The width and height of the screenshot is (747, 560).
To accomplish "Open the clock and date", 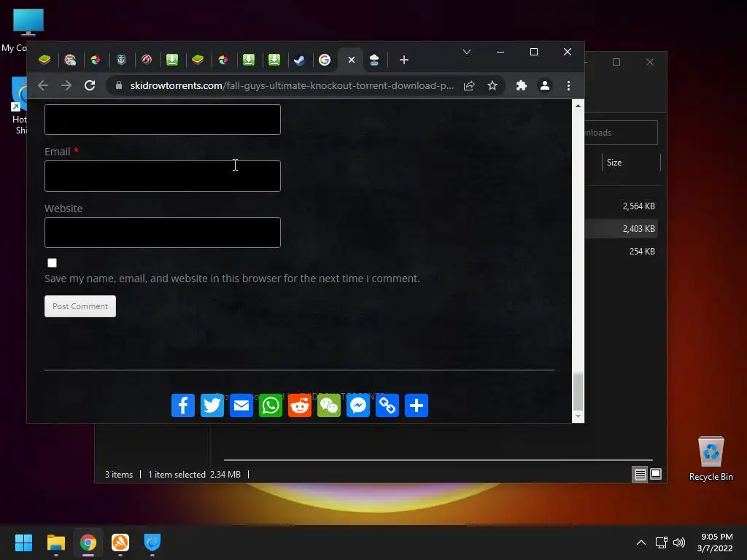I will coord(716,542).
